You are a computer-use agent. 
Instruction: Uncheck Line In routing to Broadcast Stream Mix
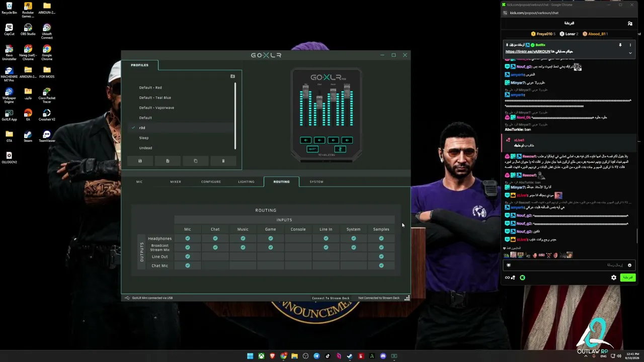pos(326,247)
